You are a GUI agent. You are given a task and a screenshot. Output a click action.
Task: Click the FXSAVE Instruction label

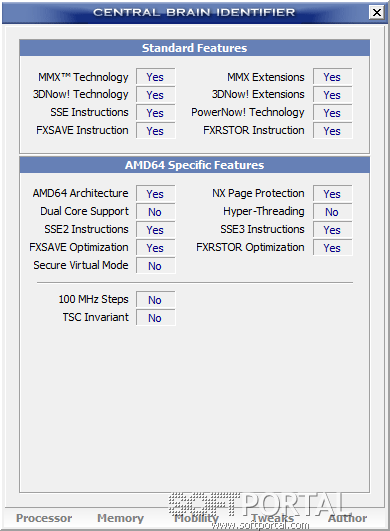click(x=82, y=130)
